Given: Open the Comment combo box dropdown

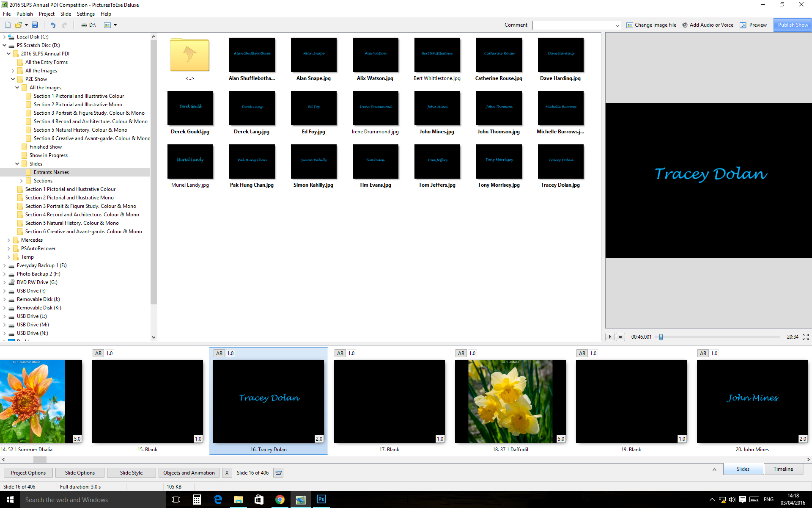Looking at the screenshot, I should (617, 25).
